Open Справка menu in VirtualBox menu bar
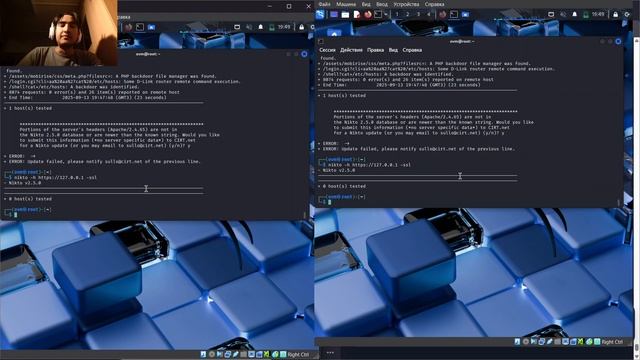This screenshot has height=360, width=640. tap(434, 4)
